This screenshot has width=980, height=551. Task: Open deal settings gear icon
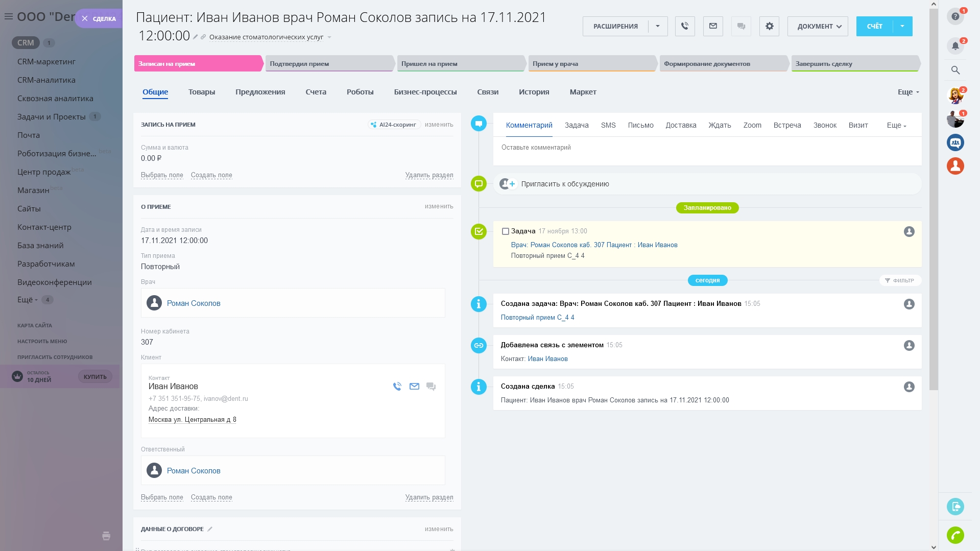(x=769, y=26)
